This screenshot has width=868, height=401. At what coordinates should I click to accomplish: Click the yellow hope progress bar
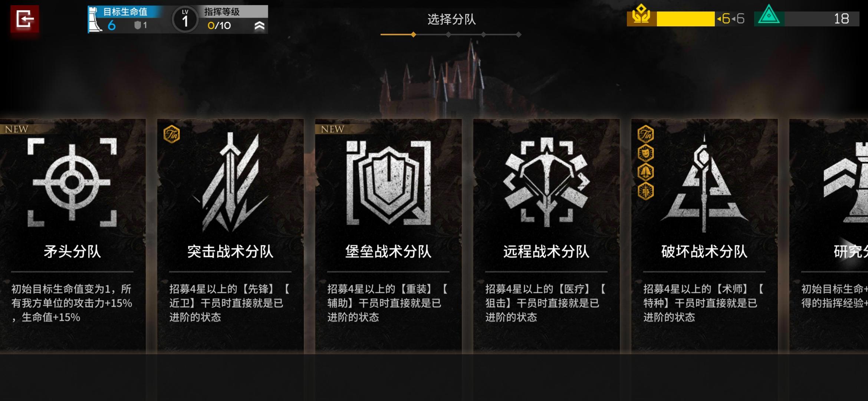point(685,19)
